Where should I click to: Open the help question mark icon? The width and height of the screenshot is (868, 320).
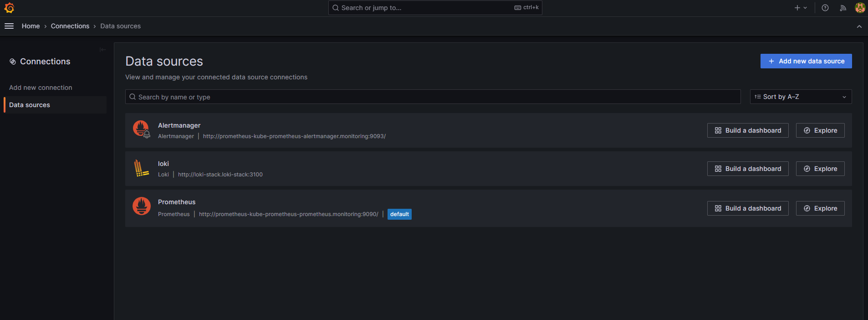click(x=825, y=8)
